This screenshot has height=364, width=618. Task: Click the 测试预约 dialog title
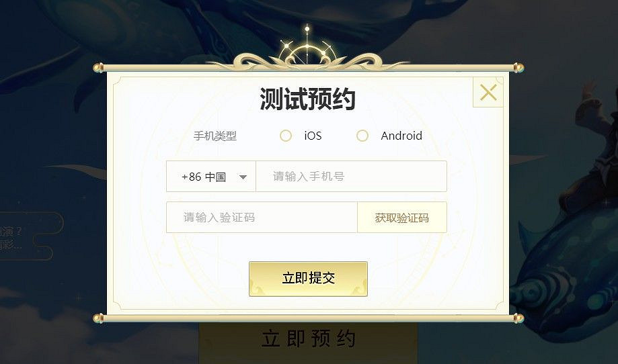tap(307, 98)
